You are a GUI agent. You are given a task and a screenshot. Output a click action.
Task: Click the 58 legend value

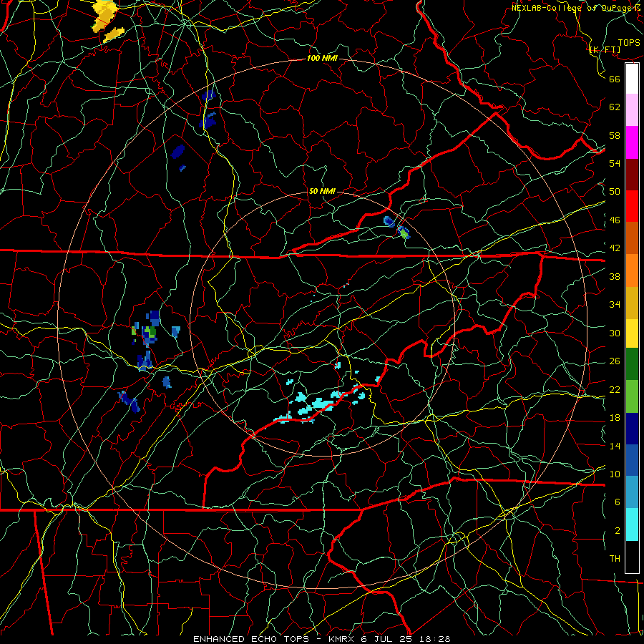(x=615, y=135)
